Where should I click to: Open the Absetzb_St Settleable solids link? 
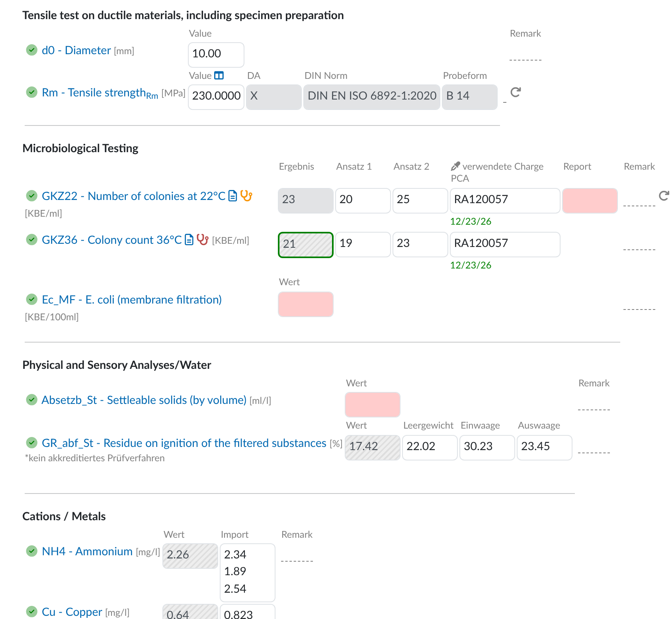144,400
